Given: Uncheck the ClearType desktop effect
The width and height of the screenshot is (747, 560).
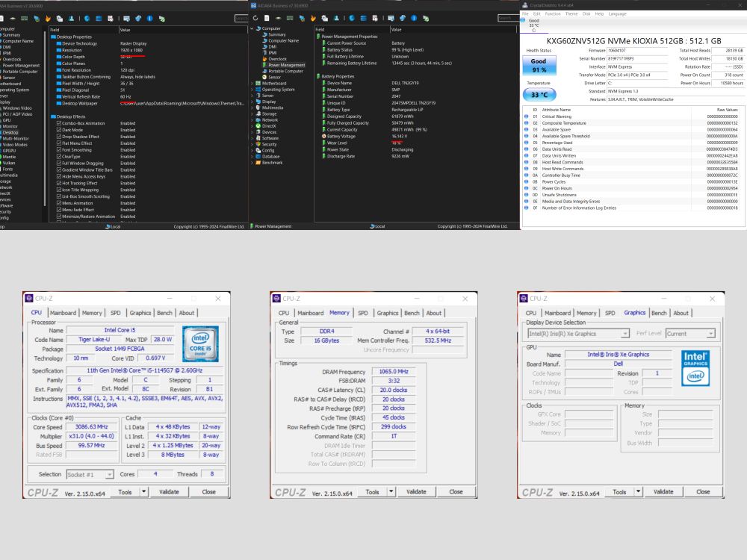Looking at the screenshot, I should pos(60,157).
